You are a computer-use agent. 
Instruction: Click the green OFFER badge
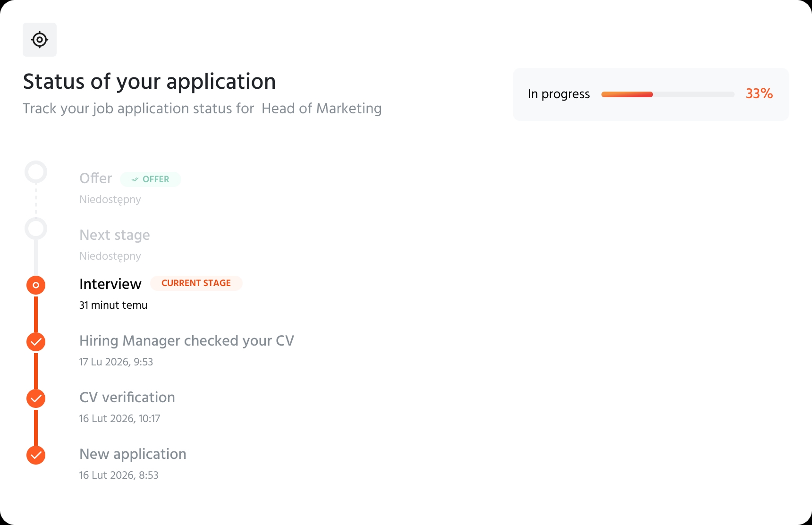pos(151,179)
